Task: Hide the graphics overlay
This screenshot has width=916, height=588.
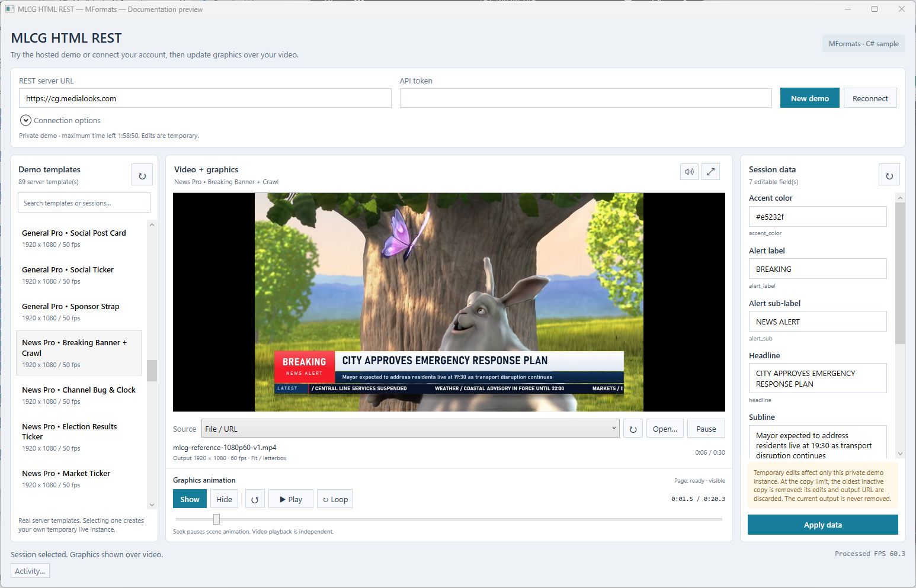Action: [224, 499]
